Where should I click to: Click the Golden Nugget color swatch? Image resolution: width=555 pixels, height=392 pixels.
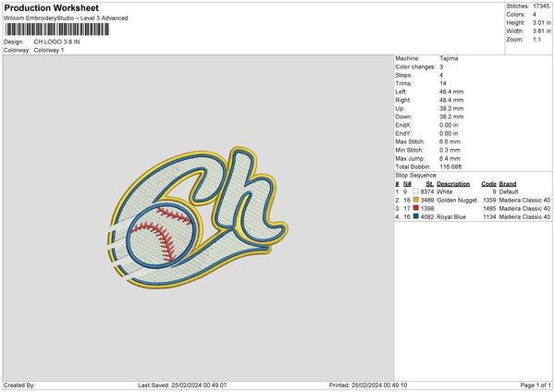coord(415,200)
